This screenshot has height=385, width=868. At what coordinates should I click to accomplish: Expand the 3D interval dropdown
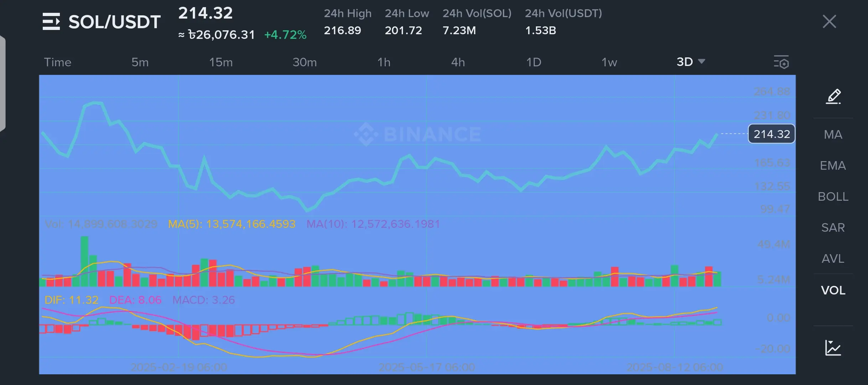[x=691, y=62]
